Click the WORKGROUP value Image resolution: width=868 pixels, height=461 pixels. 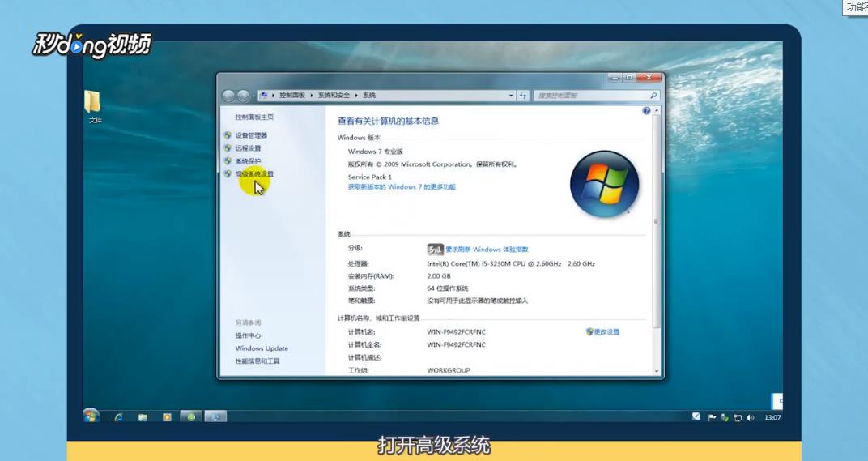(449, 370)
